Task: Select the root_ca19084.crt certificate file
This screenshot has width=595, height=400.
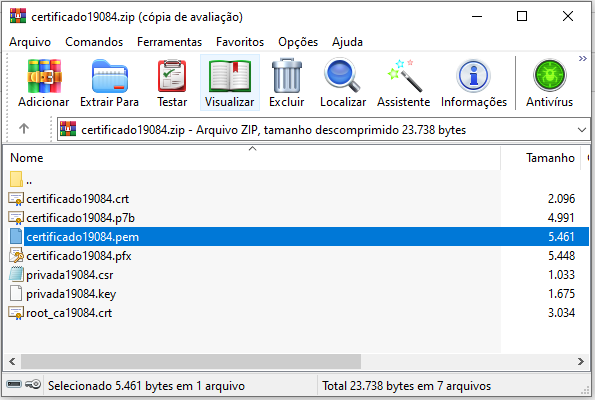Action: [x=69, y=313]
